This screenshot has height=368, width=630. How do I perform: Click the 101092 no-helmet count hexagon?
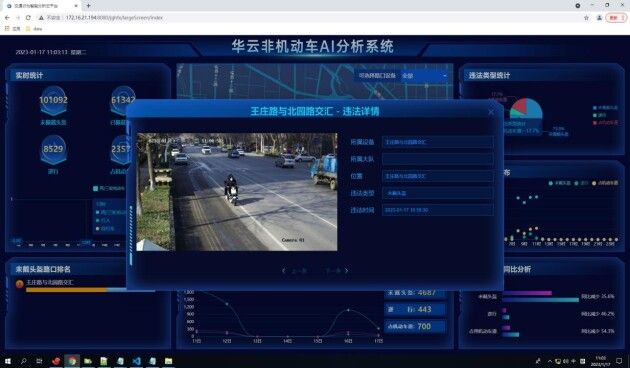(53, 100)
